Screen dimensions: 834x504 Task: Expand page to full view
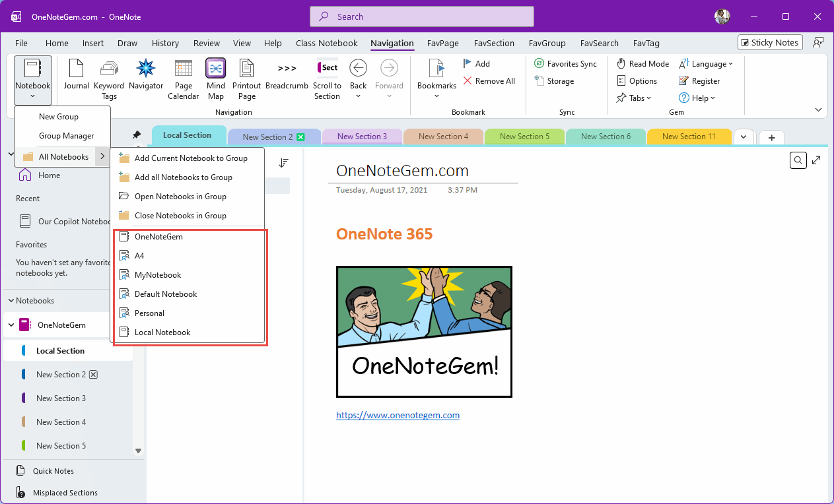(x=817, y=160)
